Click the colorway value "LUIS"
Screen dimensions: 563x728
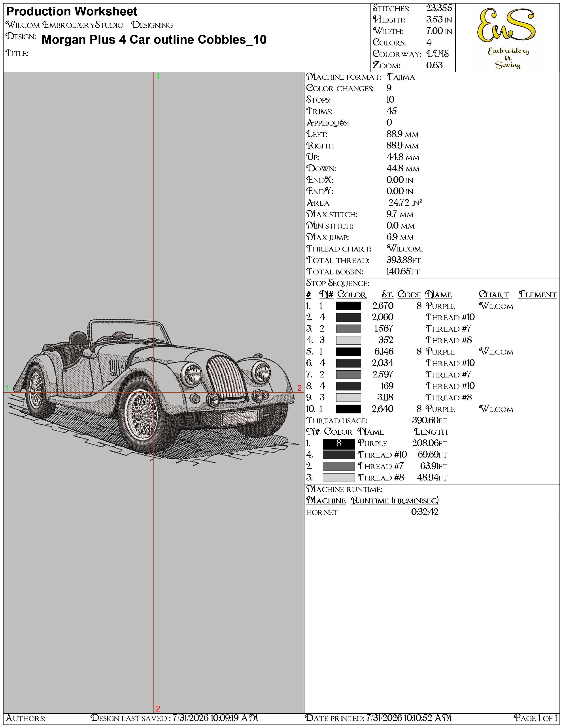(x=438, y=54)
